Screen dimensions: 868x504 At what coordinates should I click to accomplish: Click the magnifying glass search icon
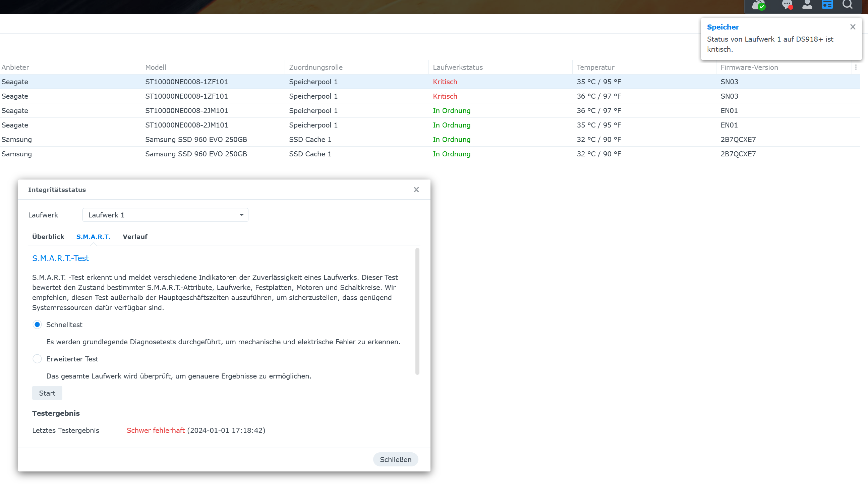pos(847,5)
